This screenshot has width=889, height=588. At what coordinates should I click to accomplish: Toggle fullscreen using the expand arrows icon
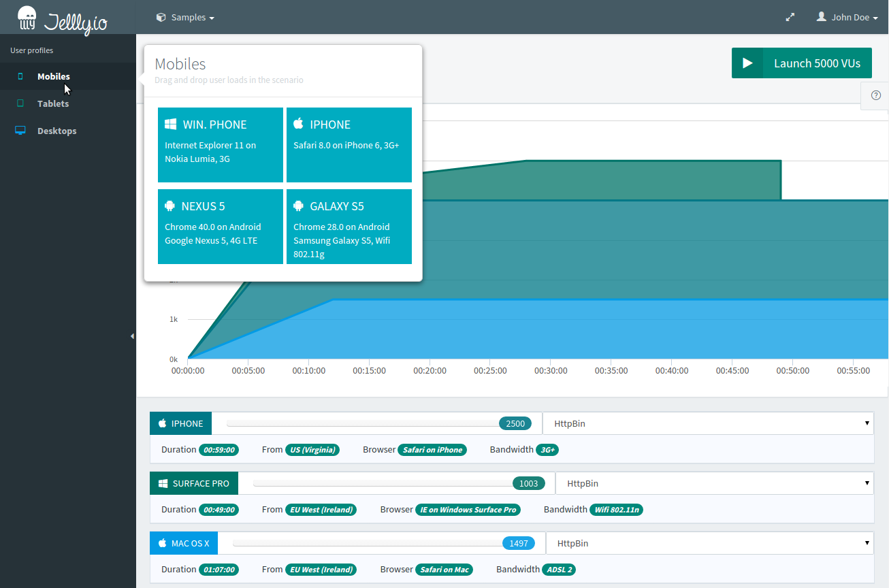click(790, 17)
